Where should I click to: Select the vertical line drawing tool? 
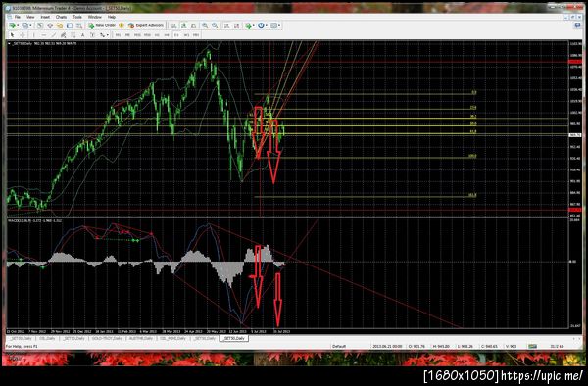(x=33, y=35)
